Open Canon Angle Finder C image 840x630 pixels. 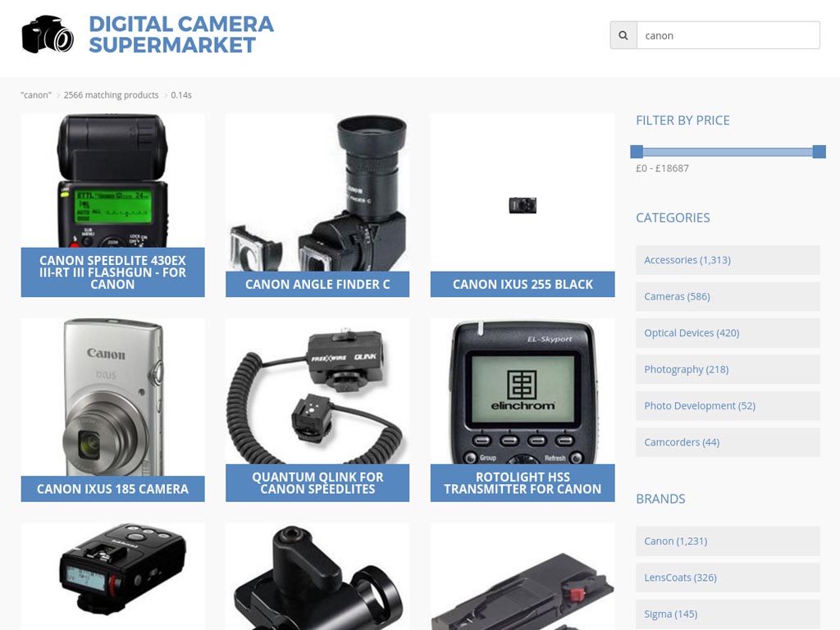[x=317, y=192]
